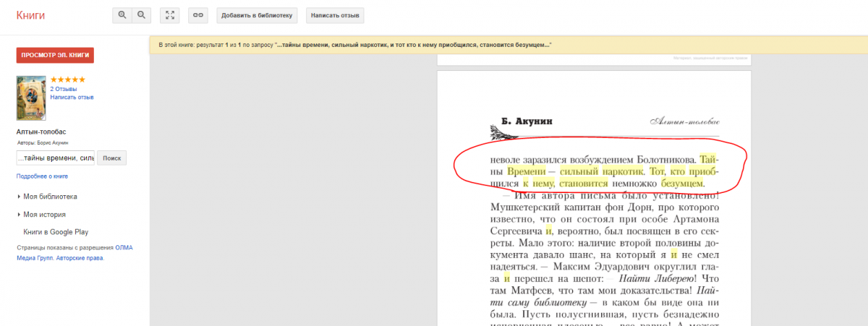Click the Поиск search button
This screenshot has height=326, width=868.
click(112, 158)
